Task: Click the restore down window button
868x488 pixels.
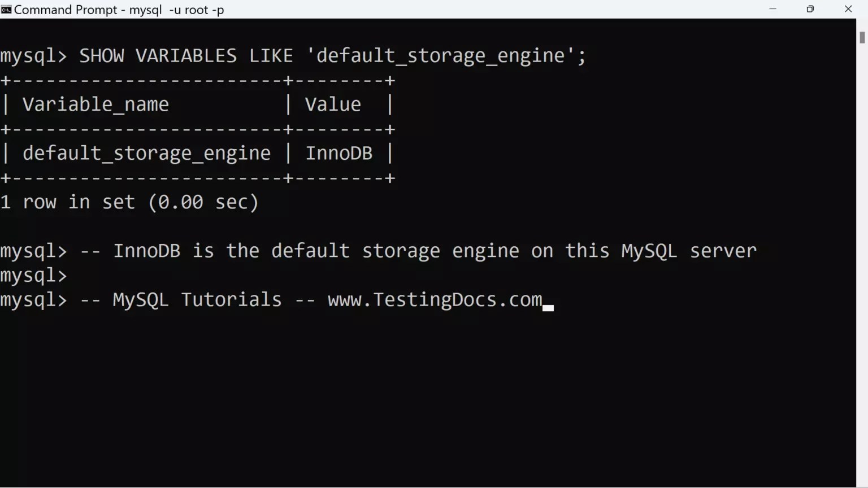Action: click(810, 9)
